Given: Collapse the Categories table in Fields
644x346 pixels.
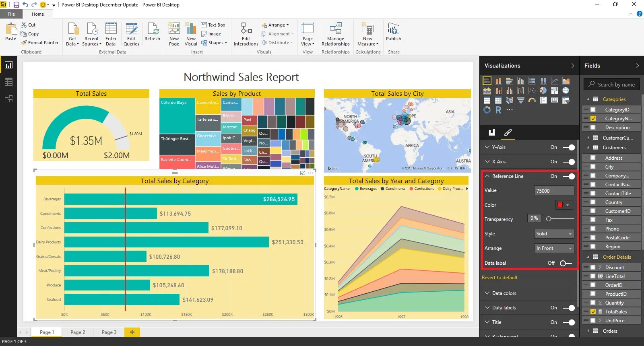Looking at the screenshot, I should point(588,99).
